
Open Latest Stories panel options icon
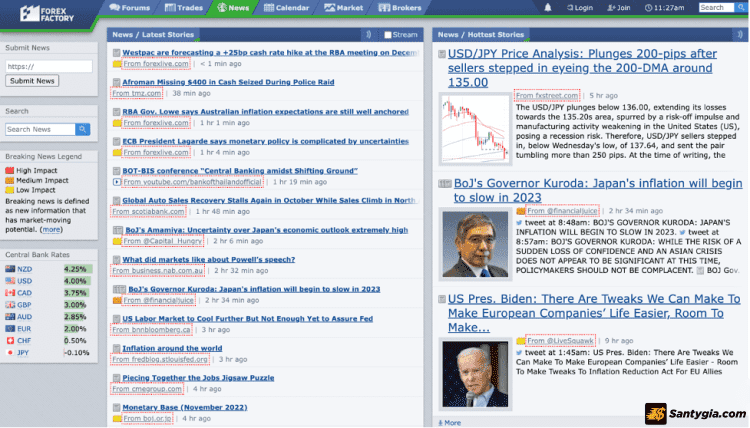368,34
